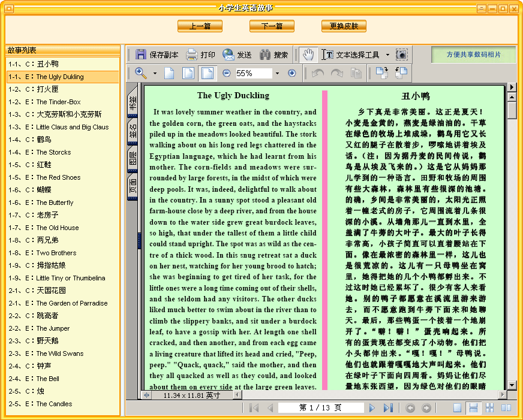Click the 更换皮肤 change skin button
Image resolution: width=523 pixels, height=420 pixels.
[x=344, y=26]
